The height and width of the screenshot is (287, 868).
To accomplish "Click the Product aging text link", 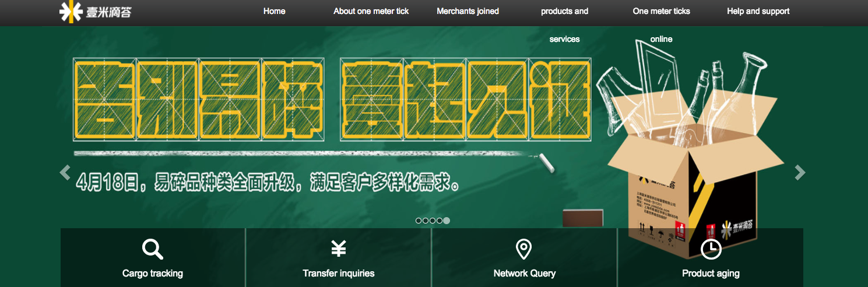I will [711, 273].
